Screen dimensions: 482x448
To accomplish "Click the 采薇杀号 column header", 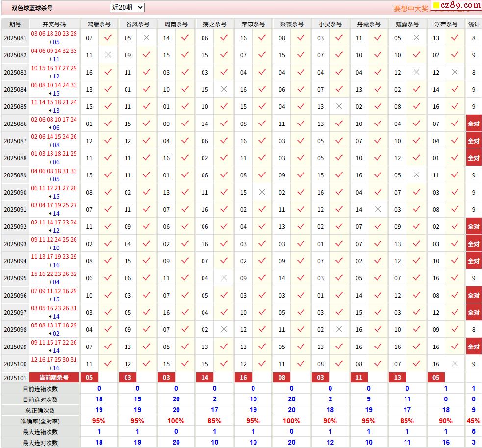I will (292, 24).
